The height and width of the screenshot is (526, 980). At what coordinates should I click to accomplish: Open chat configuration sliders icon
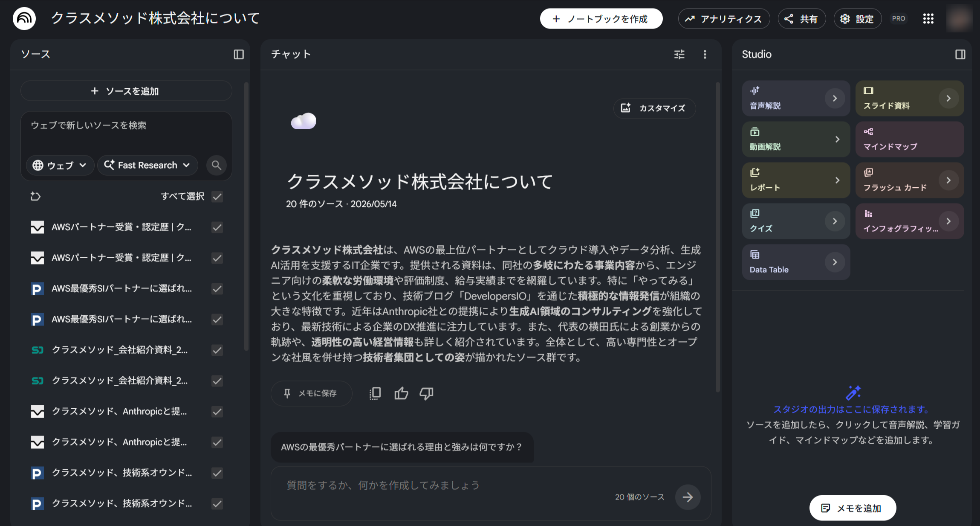click(679, 54)
